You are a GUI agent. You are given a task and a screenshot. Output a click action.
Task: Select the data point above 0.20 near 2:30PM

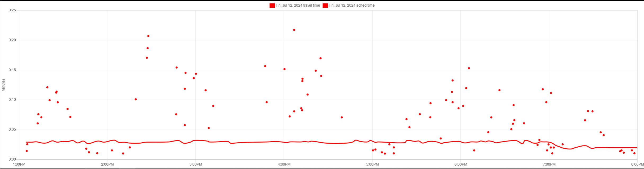(x=148, y=36)
